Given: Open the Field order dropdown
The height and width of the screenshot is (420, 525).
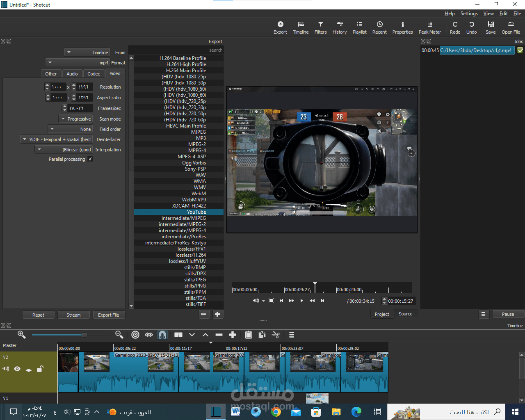Looking at the screenshot, I should (x=70, y=129).
